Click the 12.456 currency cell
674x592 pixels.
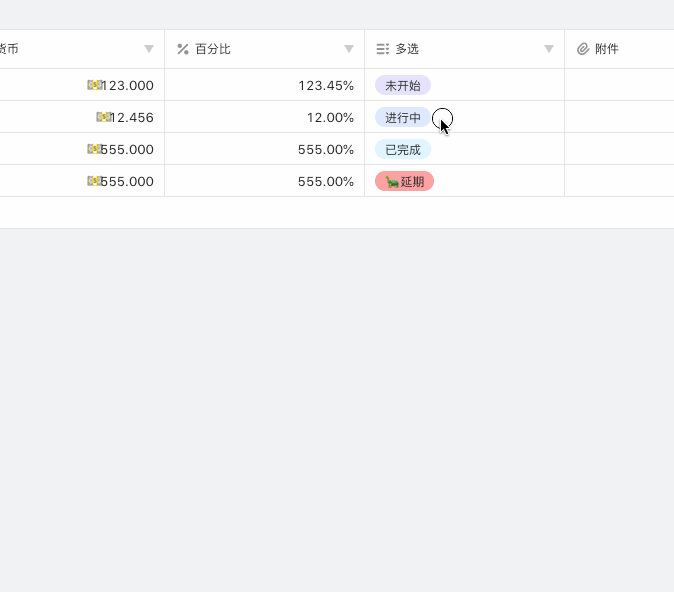[x=82, y=117]
